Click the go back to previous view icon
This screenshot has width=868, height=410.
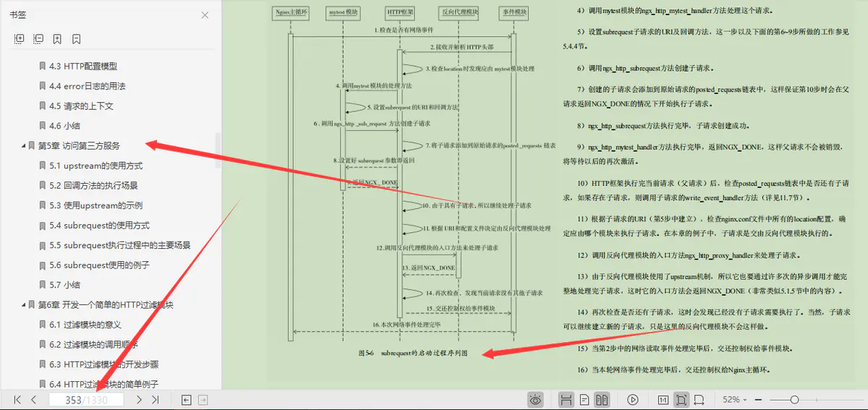click(x=186, y=399)
